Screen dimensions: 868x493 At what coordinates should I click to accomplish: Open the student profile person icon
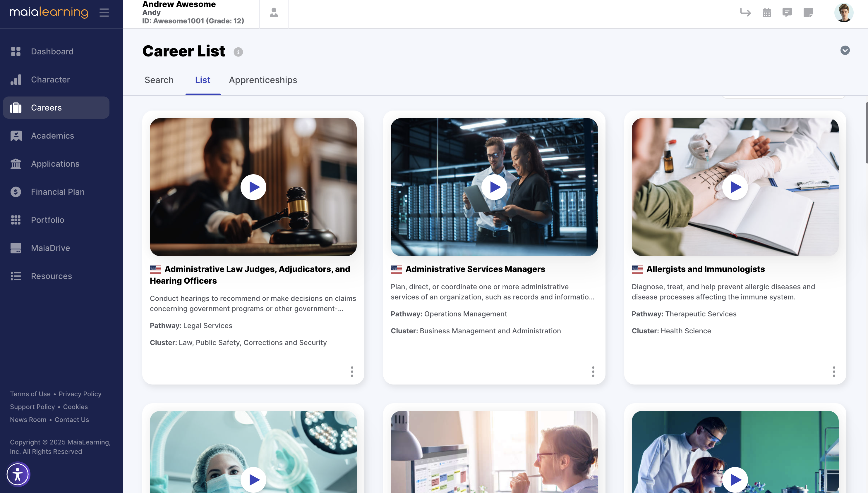[274, 13]
